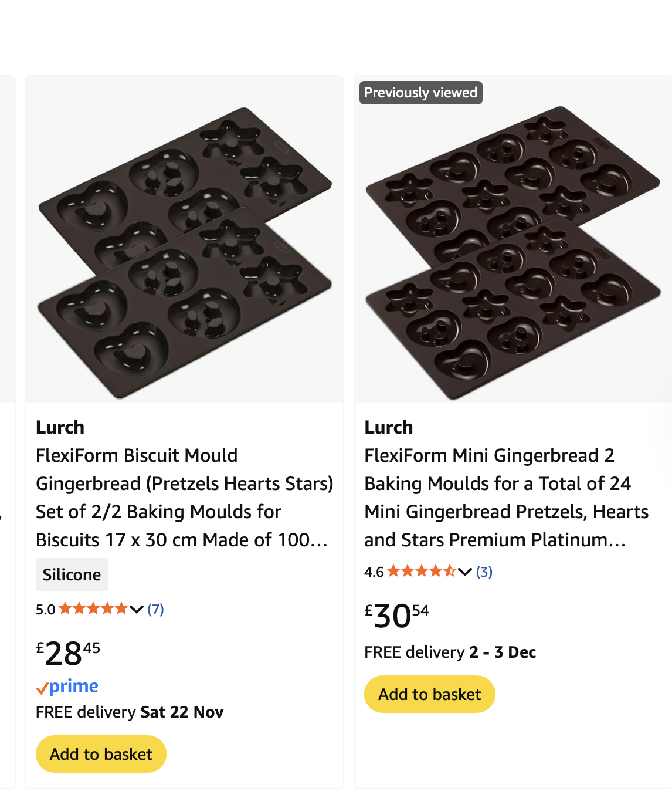Click the £28.45 price
This screenshot has height=798, width=672.
point(68,653)
